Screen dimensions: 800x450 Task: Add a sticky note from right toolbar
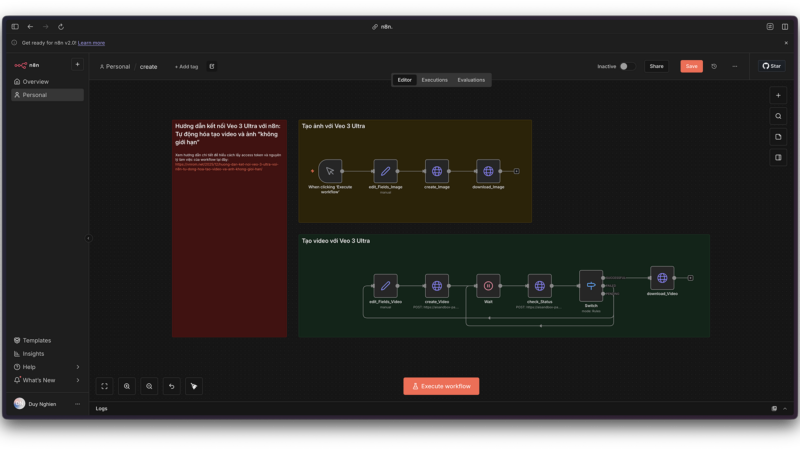coord(778,137)
